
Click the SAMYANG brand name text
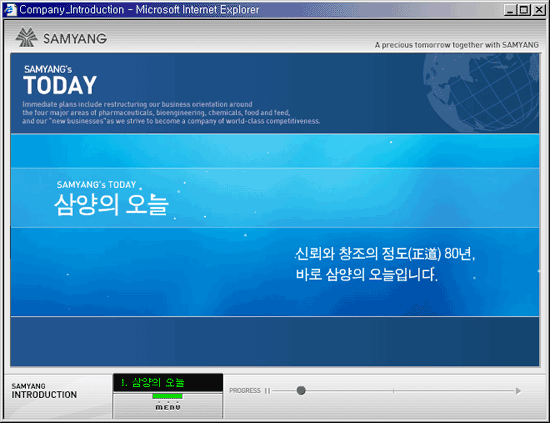[x=75, y=39]
